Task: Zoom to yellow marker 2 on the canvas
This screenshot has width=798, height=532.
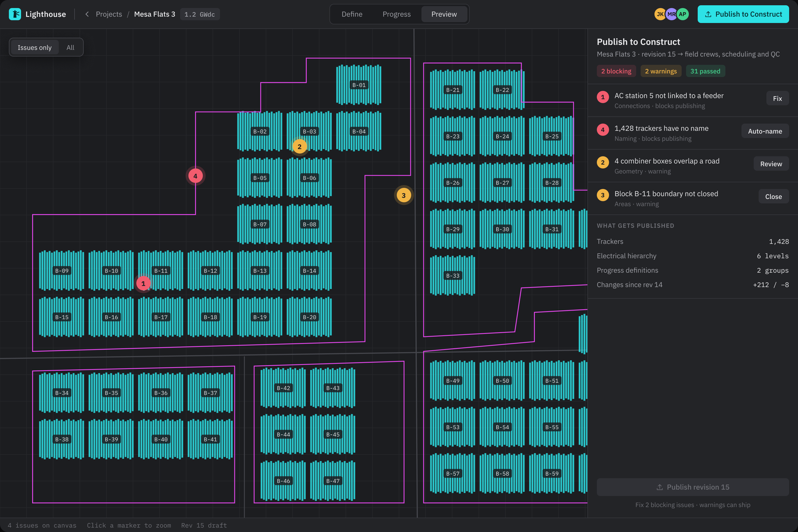Action: pyautogui.click(x=299, y=147)
